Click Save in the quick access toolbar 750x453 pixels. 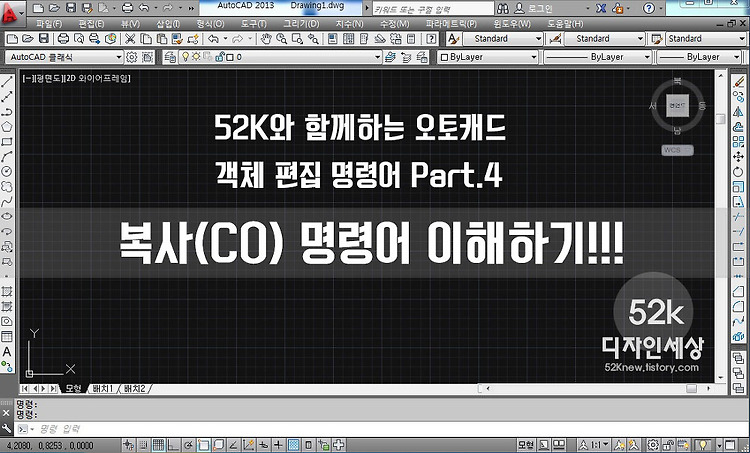coord(71,8)
